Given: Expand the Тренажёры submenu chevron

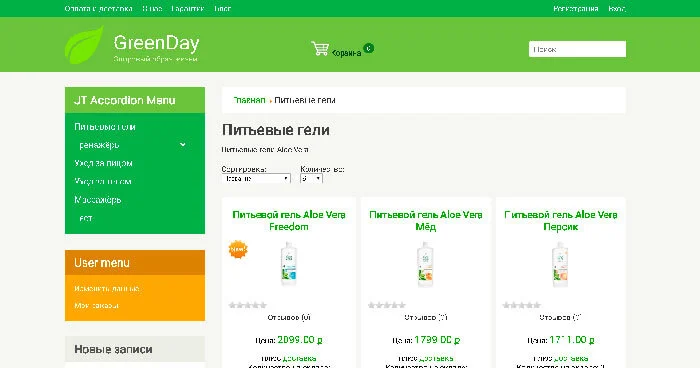Looking at the screenshot, I should coord(183,145).
